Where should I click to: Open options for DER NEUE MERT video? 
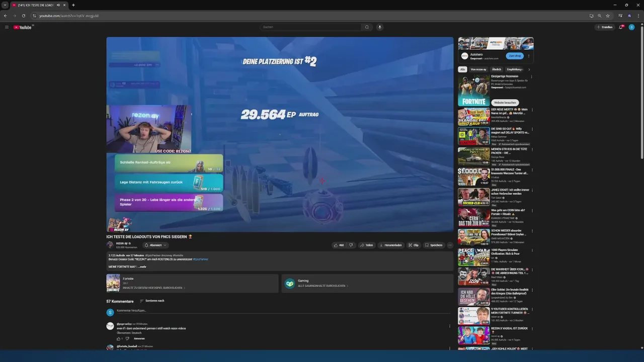(532, 110)
